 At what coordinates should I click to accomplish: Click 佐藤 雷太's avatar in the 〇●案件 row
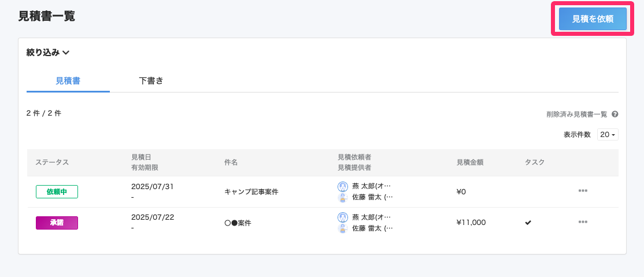pos(343,228)
